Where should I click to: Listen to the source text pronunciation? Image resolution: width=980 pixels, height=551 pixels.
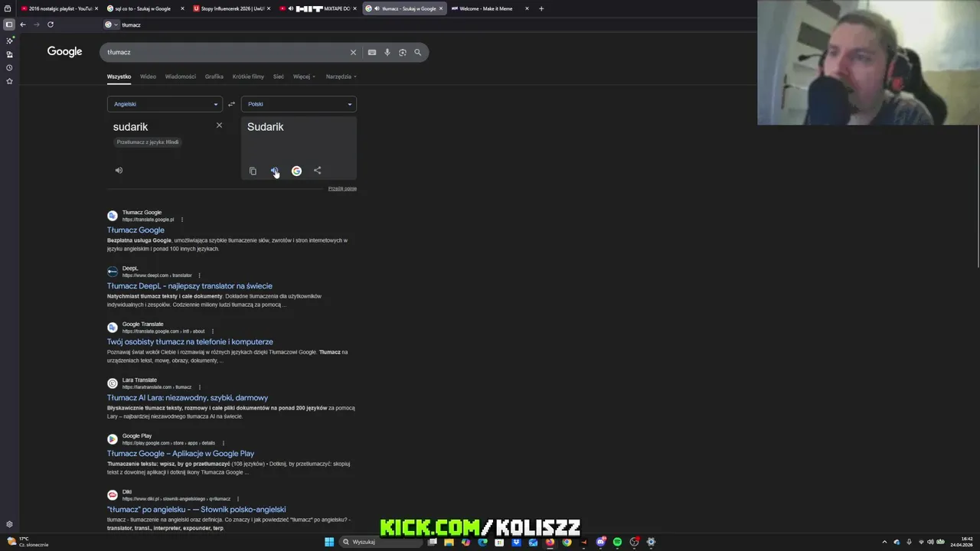coord(119,171)
